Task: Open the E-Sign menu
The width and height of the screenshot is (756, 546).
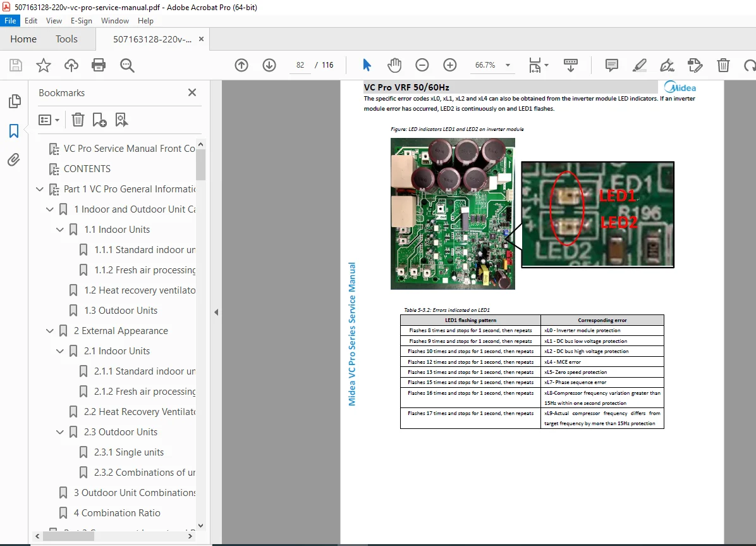Action: [x=82, y=21]
